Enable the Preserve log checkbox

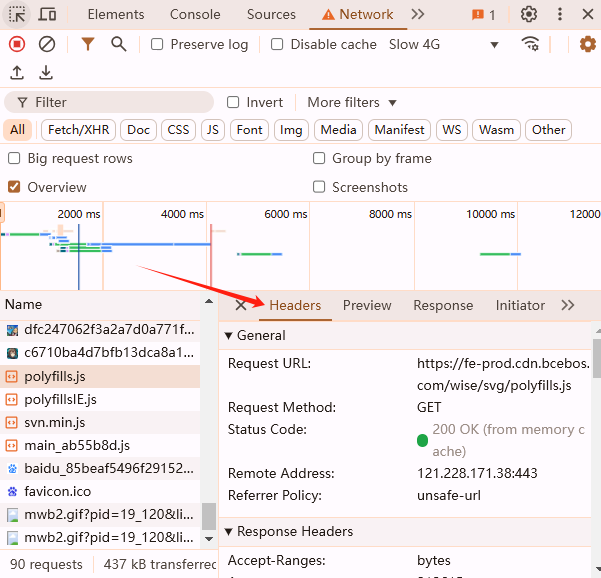pyautogui.click(x=157, y=44)
